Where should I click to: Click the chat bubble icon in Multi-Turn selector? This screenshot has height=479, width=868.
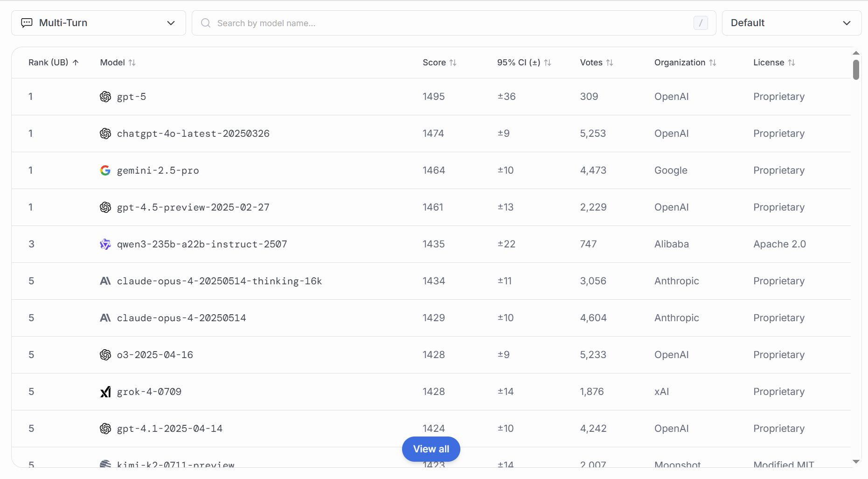(x=27, y=23)
